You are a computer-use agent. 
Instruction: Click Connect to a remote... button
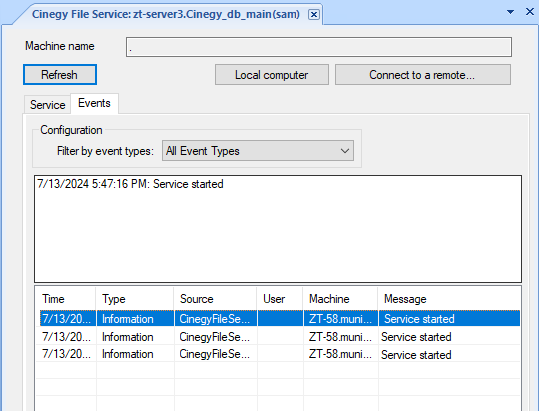click(423, 75)
